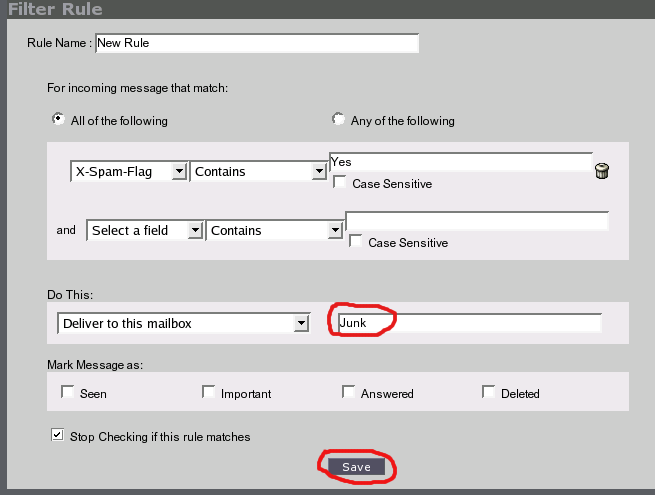Check the Deleted checkbox
Image resolution: width=655 pixels, height=495 pixels.
[488, 392]
